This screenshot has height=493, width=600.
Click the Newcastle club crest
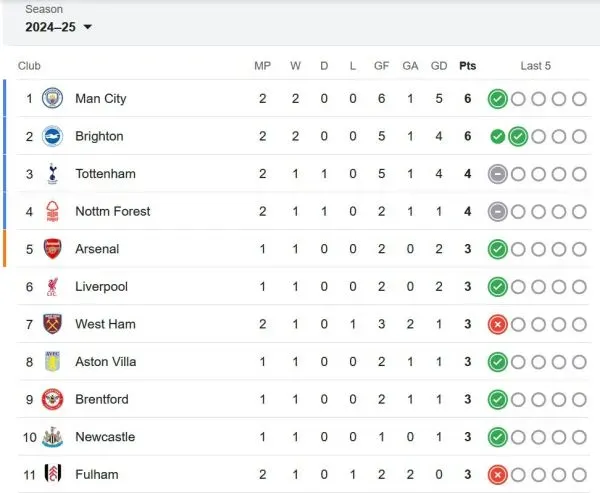point(52,437)
